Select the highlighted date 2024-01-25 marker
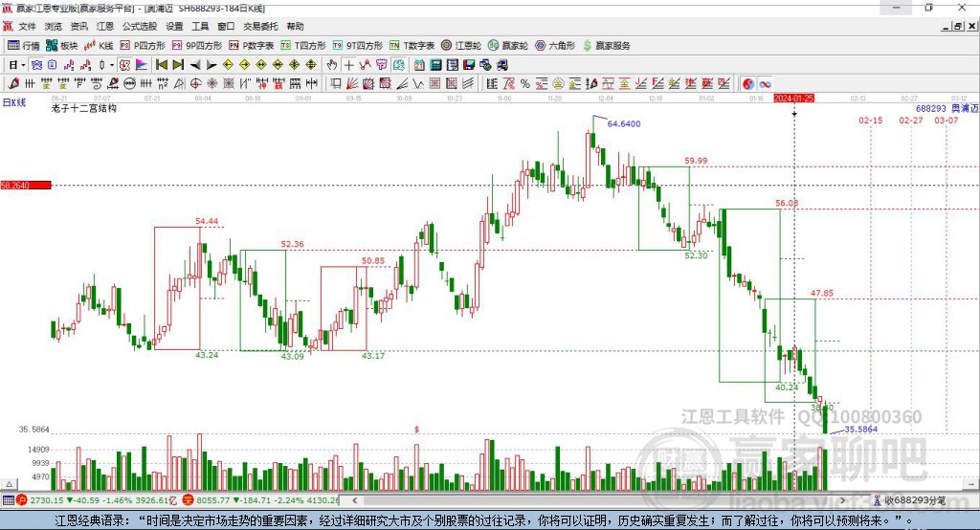Viewport: 980px width, 530px height. coord(793,99)
